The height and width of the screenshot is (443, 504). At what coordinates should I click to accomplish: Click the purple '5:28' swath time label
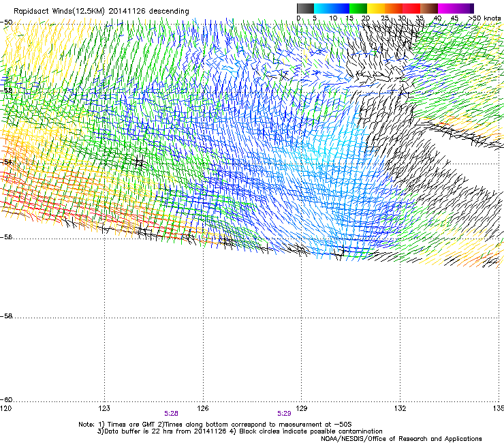pyautogui.click(x=171, y=414)
